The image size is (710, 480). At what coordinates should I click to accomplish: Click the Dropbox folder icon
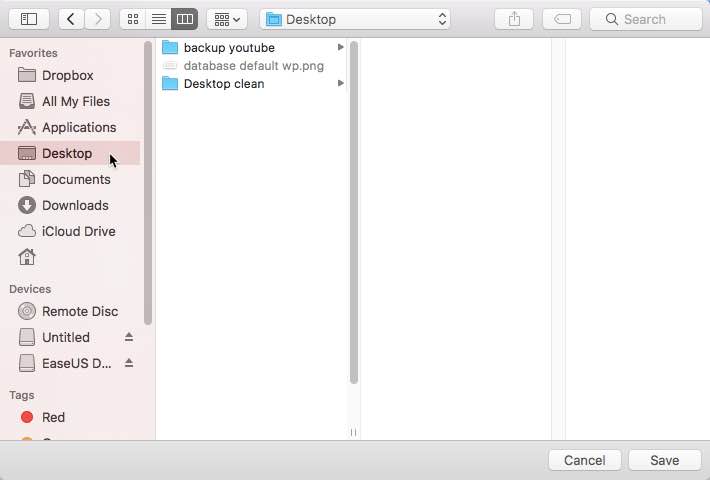(x=27, y=75)
